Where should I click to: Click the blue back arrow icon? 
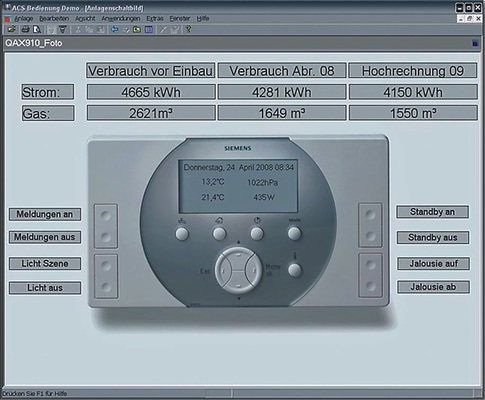coord(114,30)
